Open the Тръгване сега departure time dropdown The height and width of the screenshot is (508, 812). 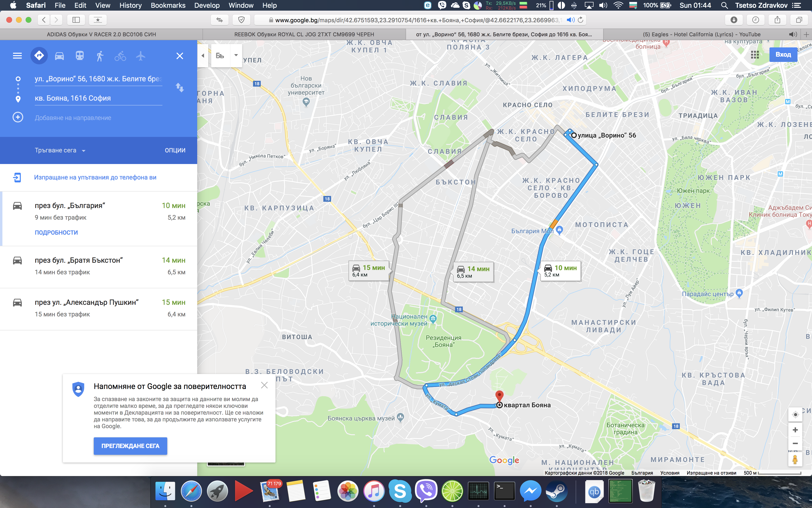click(60, 150)
